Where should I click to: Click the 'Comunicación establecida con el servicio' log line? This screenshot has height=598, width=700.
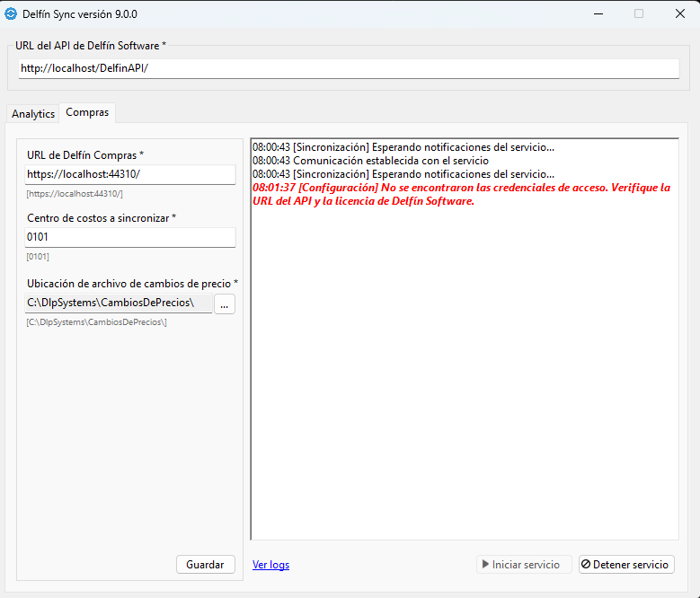click(370, 161)
